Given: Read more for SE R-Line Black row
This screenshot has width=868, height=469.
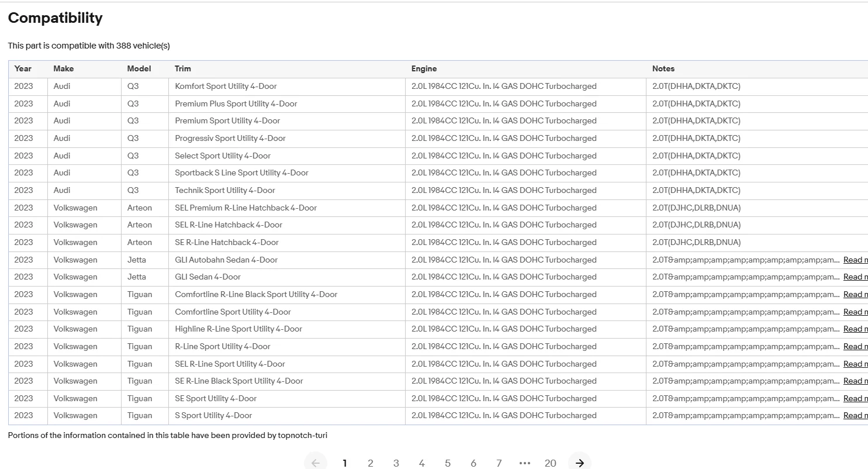Looking at the screenshot, I should click(856, 381).
